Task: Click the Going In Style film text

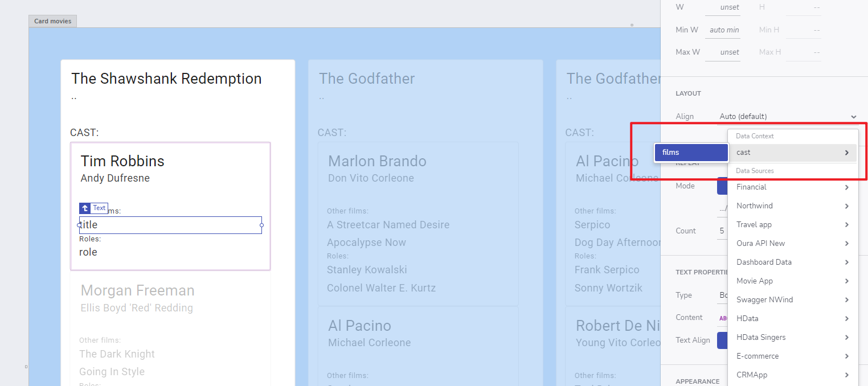Action: (112, 372)
